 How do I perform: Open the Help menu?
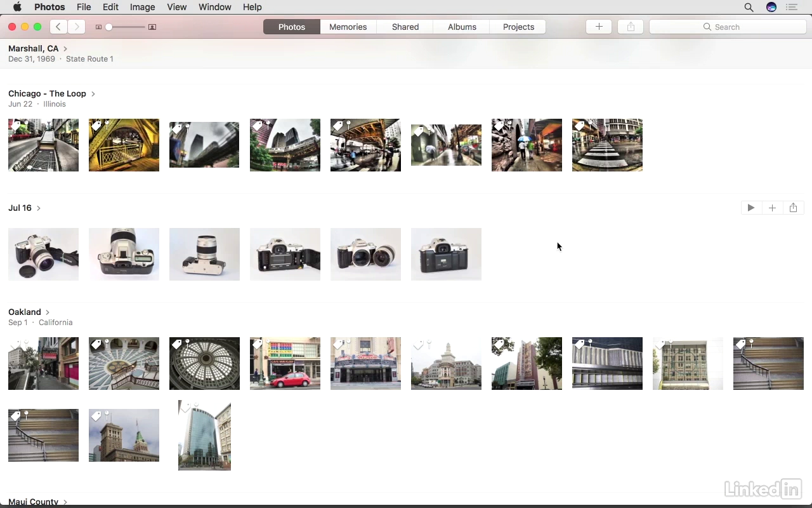[252, 7]
